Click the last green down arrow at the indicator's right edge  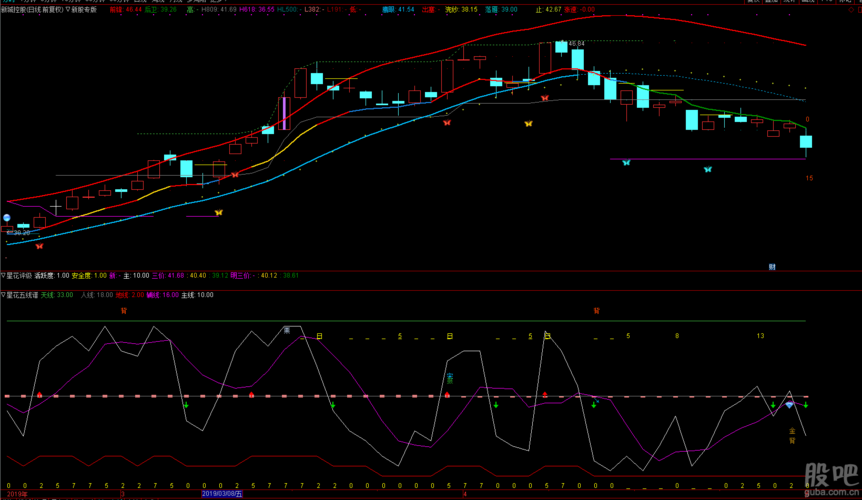(805, 405)
